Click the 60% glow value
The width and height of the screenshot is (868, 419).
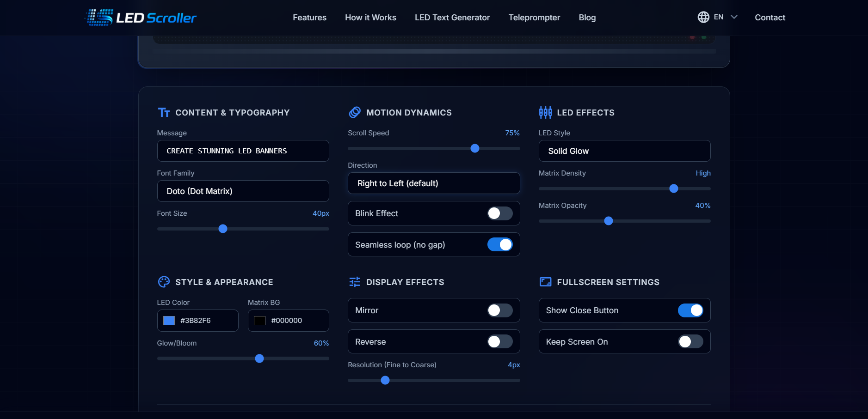(321, 343)
